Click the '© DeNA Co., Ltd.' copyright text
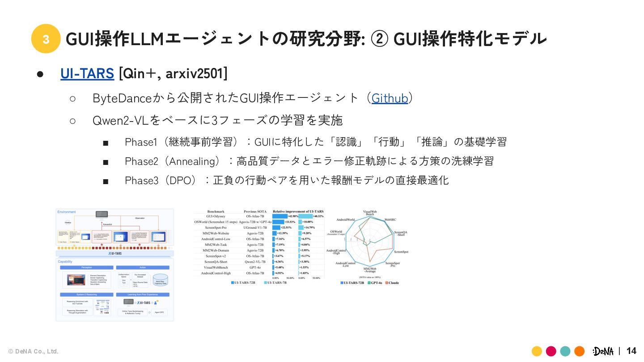Image resolution: width=644 pixels, height=362 pixels. click(x=34, y=351)
